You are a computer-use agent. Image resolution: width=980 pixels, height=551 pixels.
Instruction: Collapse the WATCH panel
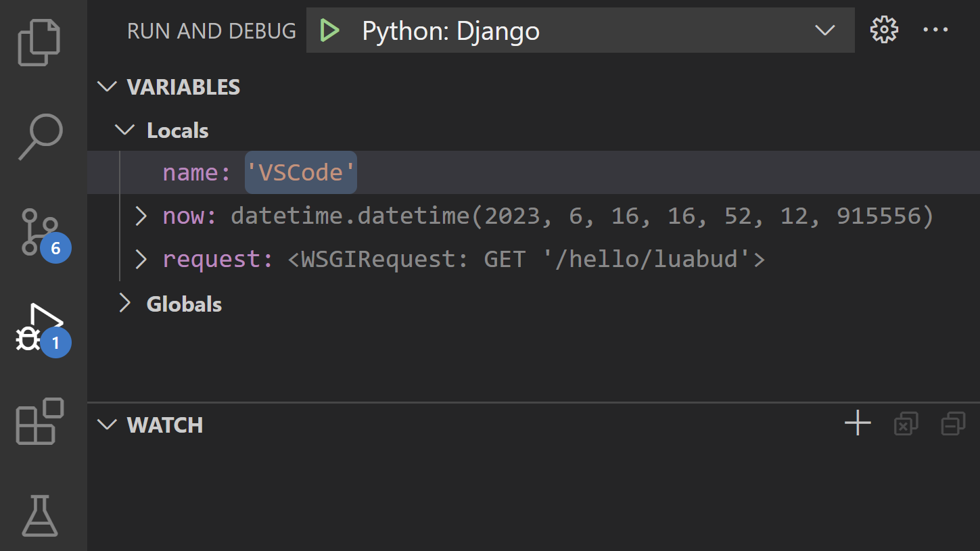107,425
